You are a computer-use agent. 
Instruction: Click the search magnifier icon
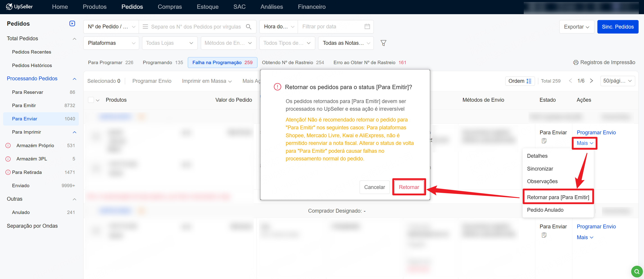249,27
